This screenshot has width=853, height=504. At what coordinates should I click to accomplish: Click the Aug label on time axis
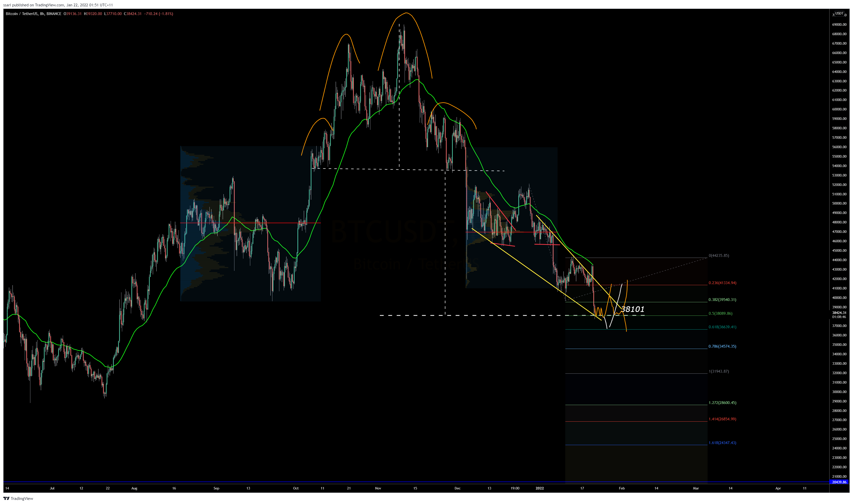134,488
